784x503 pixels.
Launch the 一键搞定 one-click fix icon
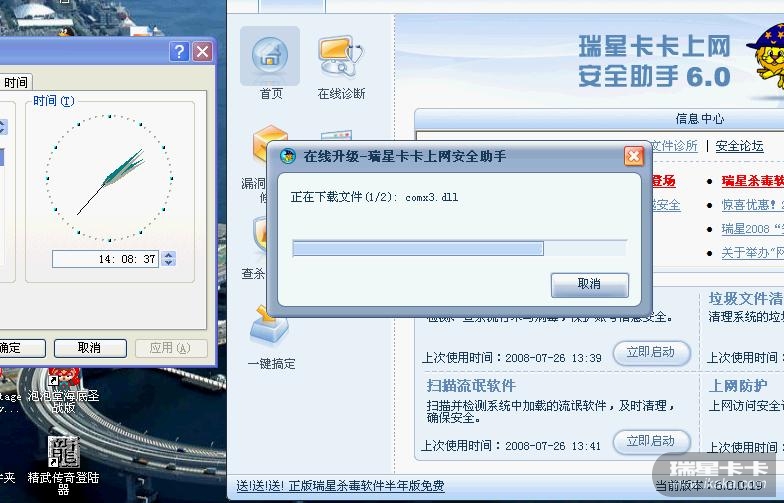(x=271, y=338)
